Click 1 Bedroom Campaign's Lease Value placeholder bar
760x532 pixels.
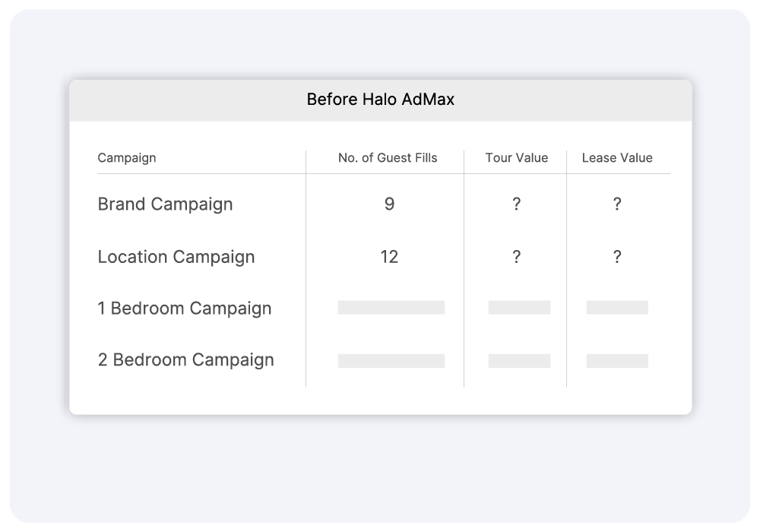tap(618, 307)
